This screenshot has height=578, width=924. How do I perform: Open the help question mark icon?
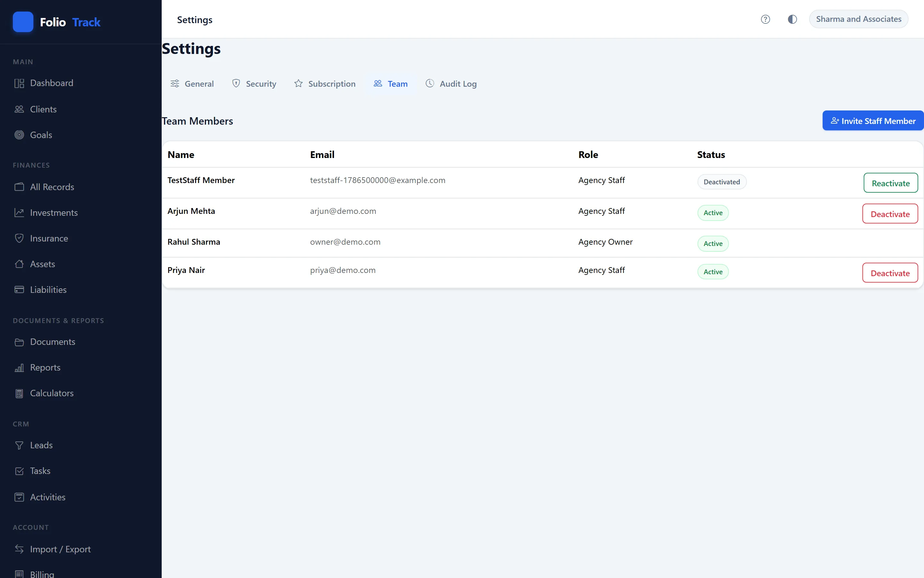coord(765,19)
